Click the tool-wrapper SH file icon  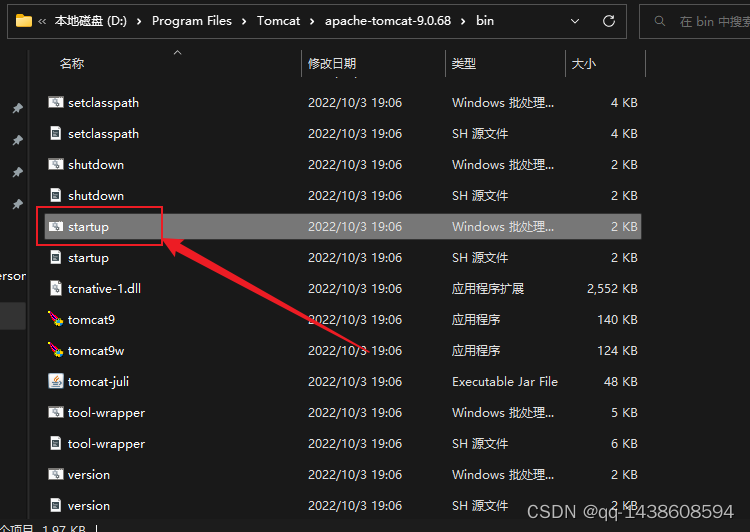click(55, 443)
